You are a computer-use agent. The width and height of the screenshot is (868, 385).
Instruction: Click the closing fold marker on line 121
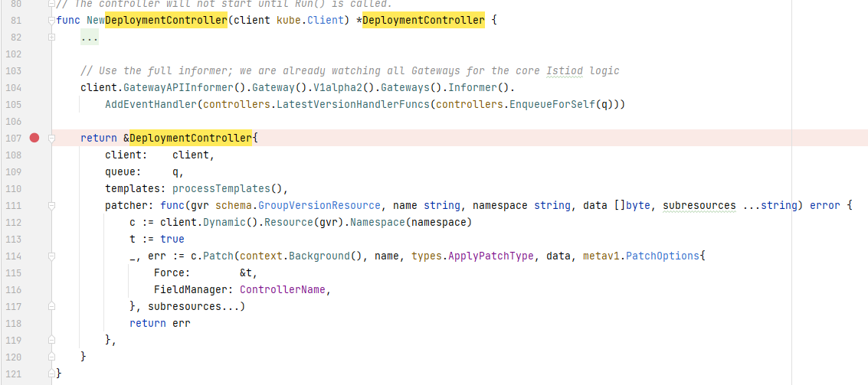point(51,374)
